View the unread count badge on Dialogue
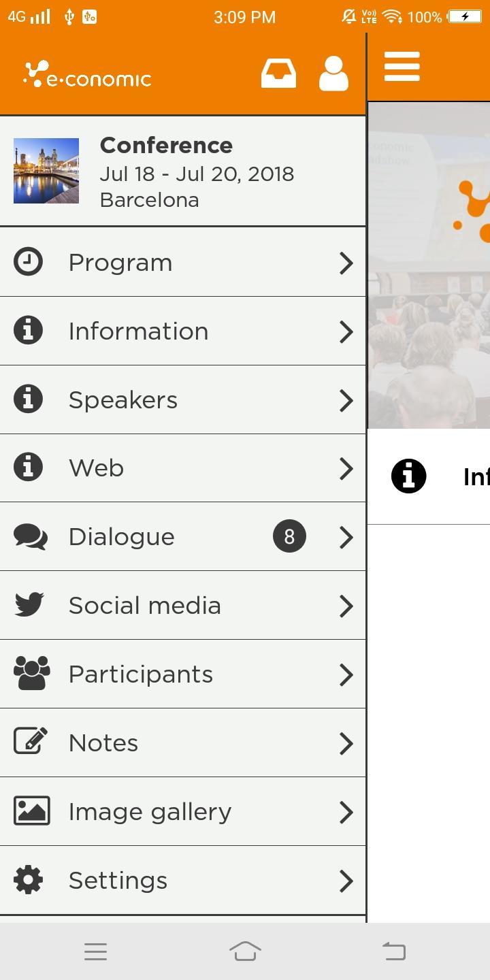490x980 pixels. pos(289,536)
